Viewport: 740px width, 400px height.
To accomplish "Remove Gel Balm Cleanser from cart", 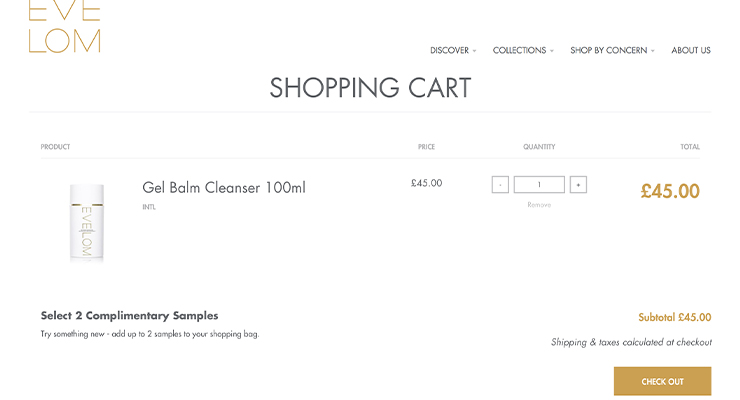I will pos(539,205).
